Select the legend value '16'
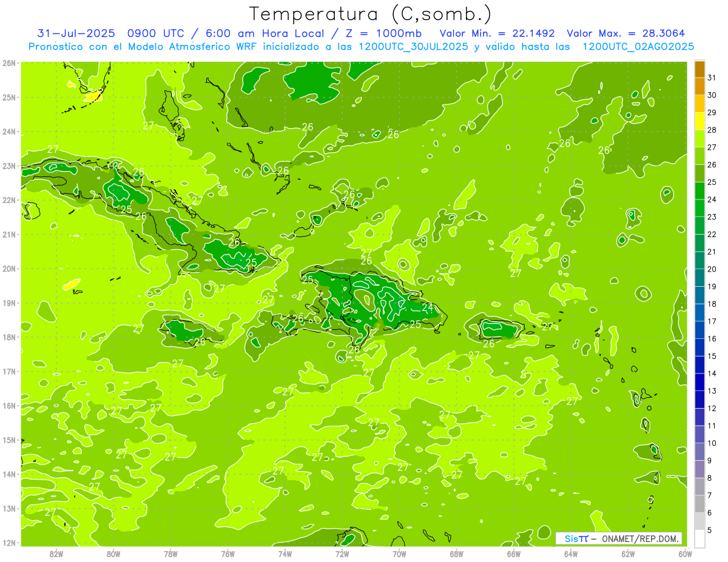 coord(712,338)
